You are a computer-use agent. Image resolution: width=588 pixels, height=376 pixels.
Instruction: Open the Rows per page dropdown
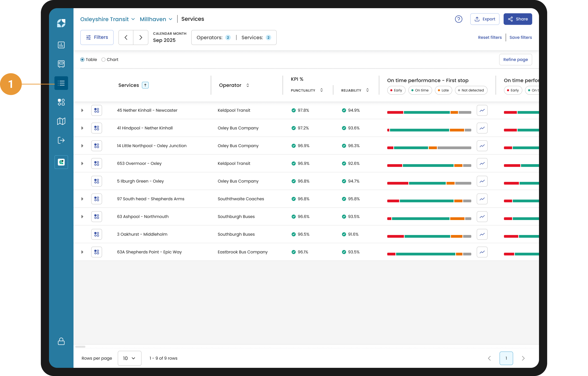129,358
